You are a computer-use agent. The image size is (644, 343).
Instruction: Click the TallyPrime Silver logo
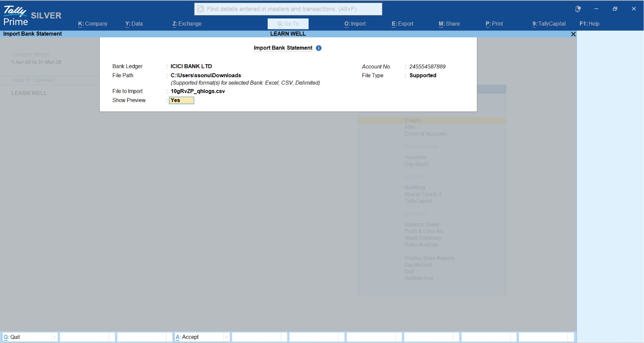pyautogui.click(x=32, y=16)
